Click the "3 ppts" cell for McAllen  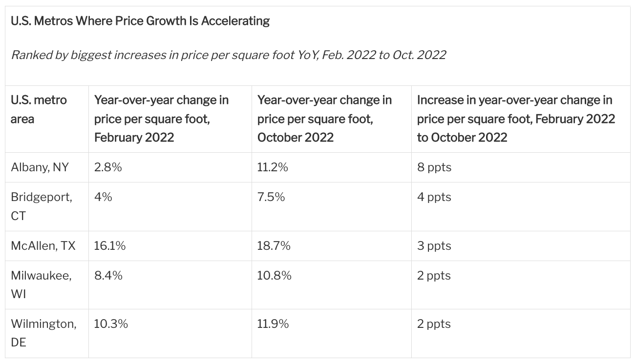(x=434, y=246)
